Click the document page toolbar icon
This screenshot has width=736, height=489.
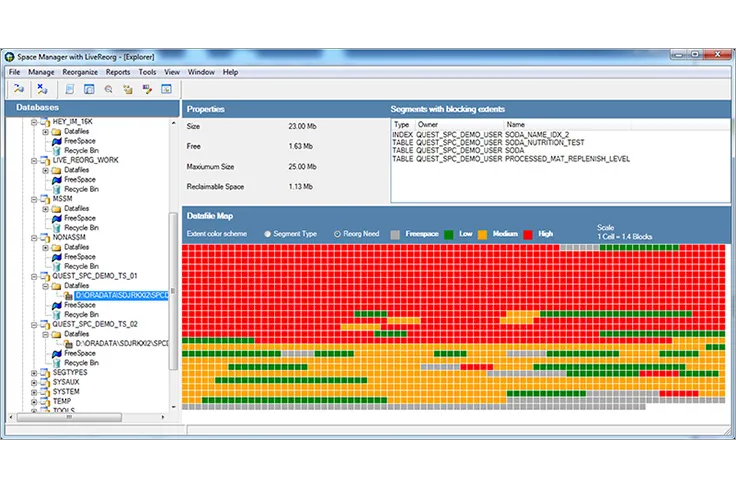tap(69, 89)
